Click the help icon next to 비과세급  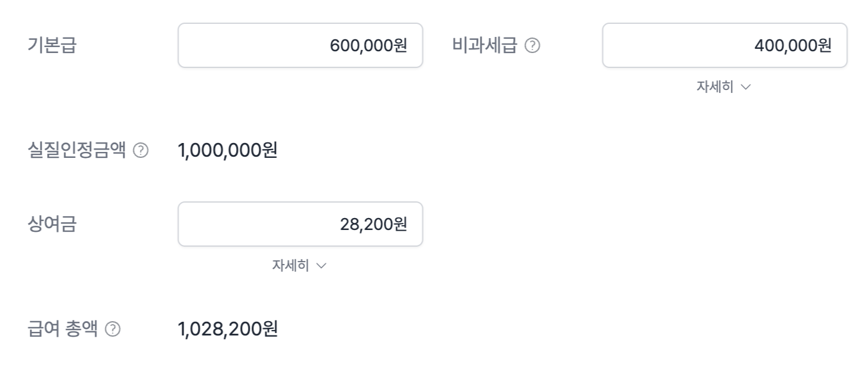[x=532, y=46]
